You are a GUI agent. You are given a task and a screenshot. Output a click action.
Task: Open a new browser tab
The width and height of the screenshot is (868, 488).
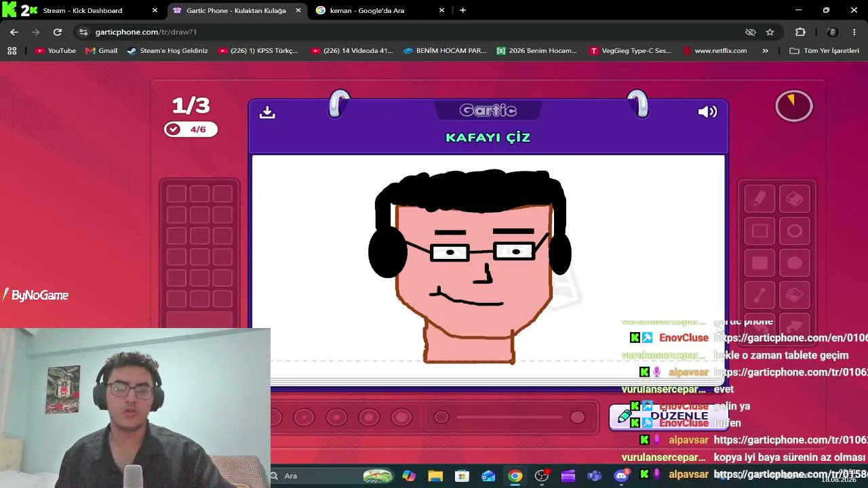(462, 10)
